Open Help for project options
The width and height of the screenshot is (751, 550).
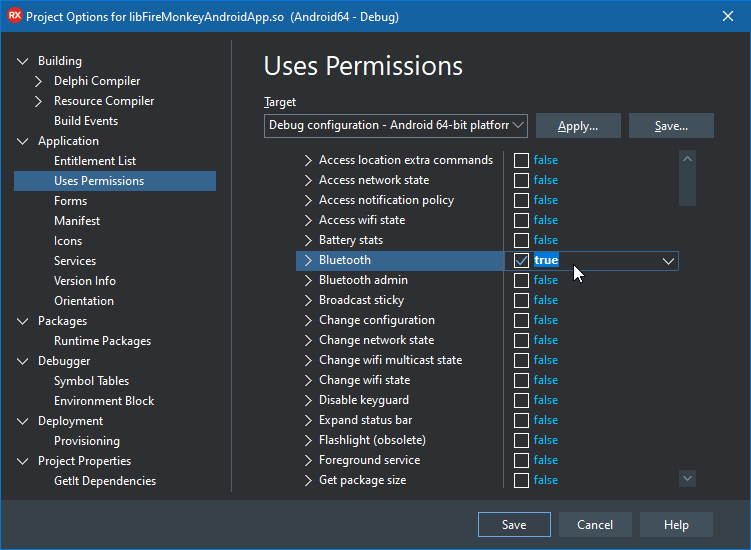[x=676, y=525]
